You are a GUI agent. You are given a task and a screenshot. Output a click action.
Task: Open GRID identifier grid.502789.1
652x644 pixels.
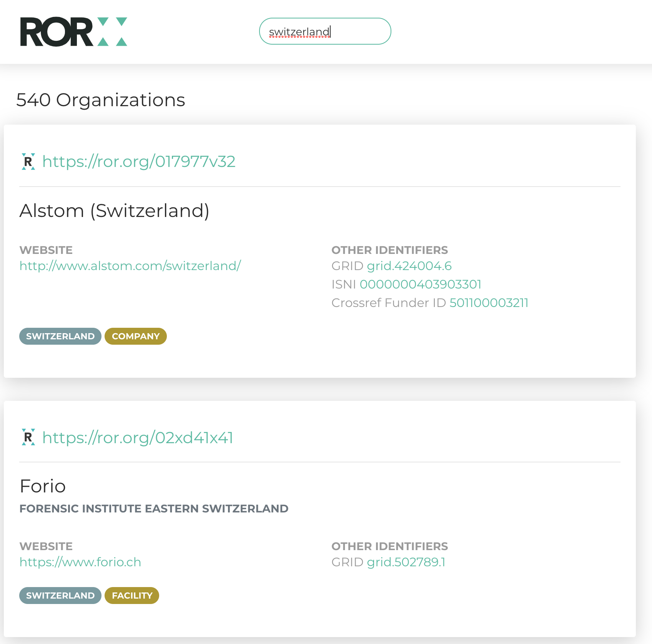coord(406,562)
